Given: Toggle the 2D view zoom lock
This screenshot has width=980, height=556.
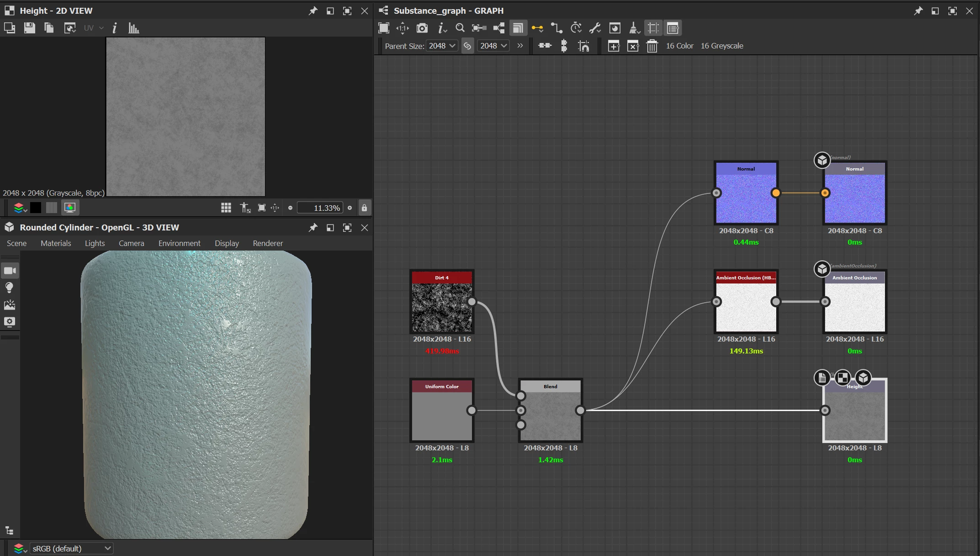Looking at the screenshot, I should (364, 208).
